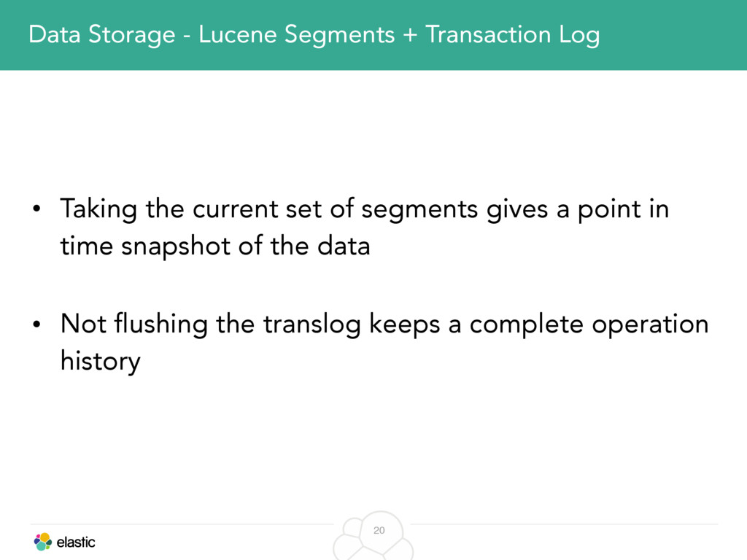This screenshot has height=560, width=747.
Task: Click the elastic wordmark text in footer
Action: [76, 542]
